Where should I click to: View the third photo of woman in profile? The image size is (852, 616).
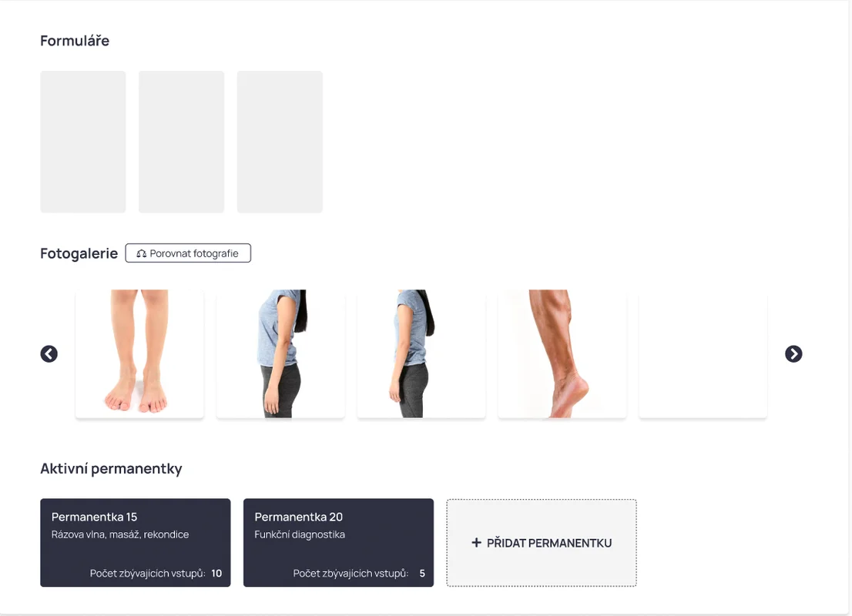[x=421, y=353]
